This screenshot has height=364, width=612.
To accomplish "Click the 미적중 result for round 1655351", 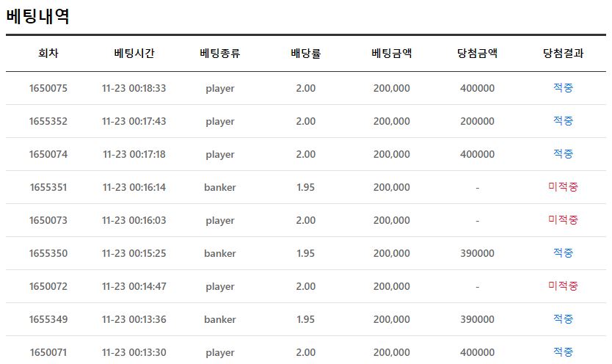I will [x=563, y=187].
